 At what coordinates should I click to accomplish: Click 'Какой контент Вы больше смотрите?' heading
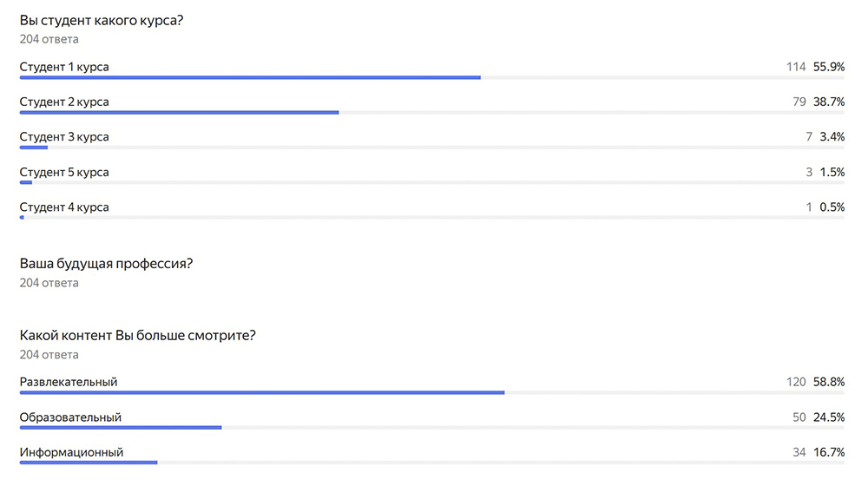tap(137, 335)
